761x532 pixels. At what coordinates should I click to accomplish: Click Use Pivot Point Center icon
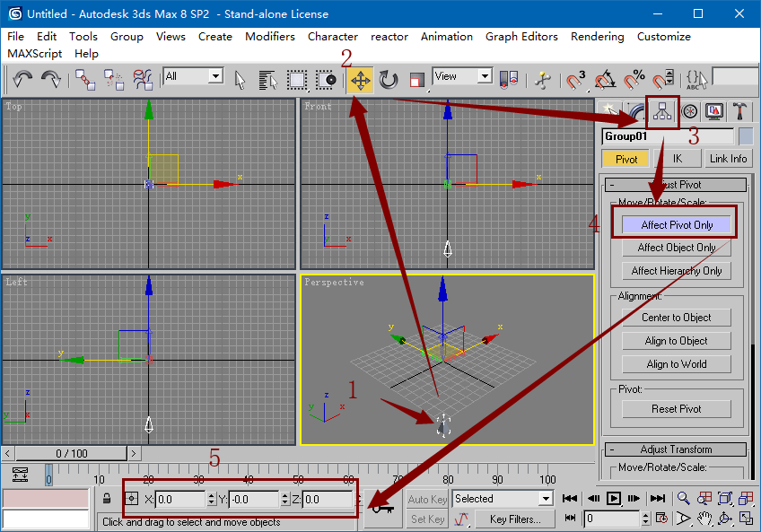click(509, 79)
